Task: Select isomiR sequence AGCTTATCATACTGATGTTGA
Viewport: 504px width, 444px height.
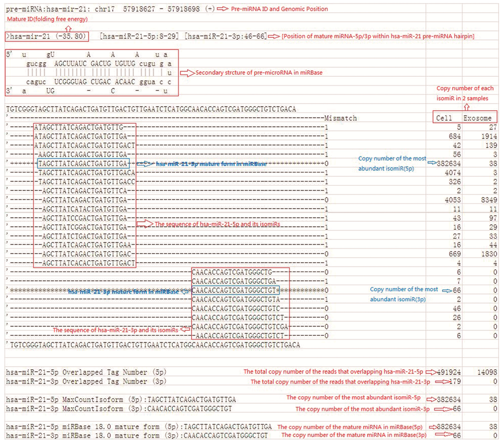Action: pyautogui.click(x=85, y=209)
